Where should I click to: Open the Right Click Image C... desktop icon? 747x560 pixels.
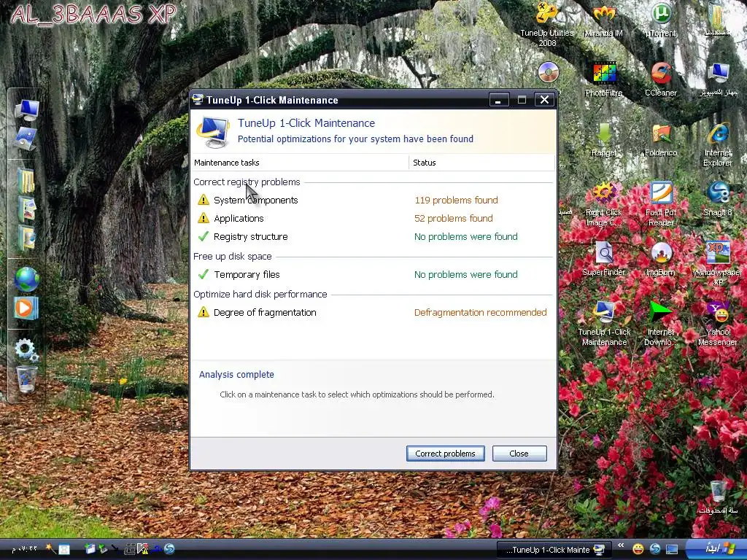603,204
